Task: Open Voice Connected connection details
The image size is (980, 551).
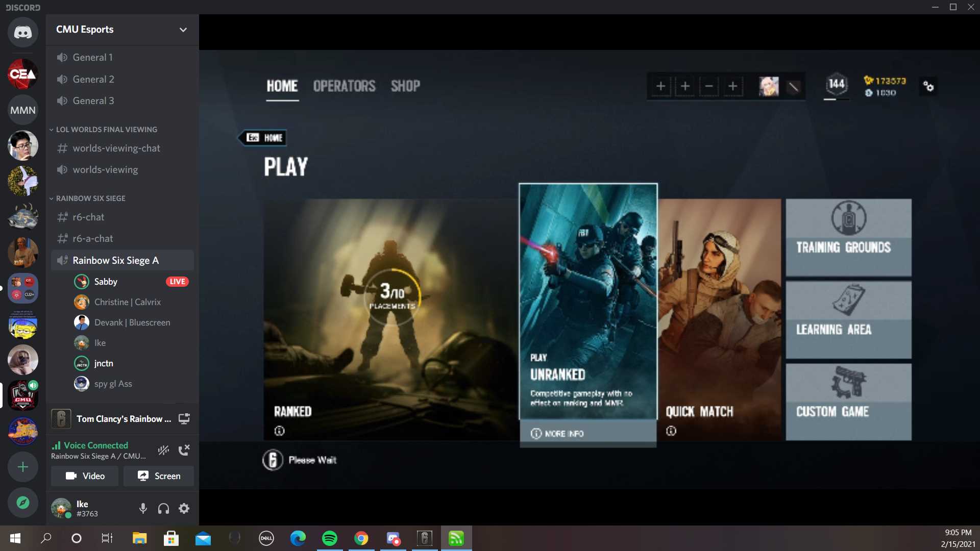Action: (x=95, y=445)
